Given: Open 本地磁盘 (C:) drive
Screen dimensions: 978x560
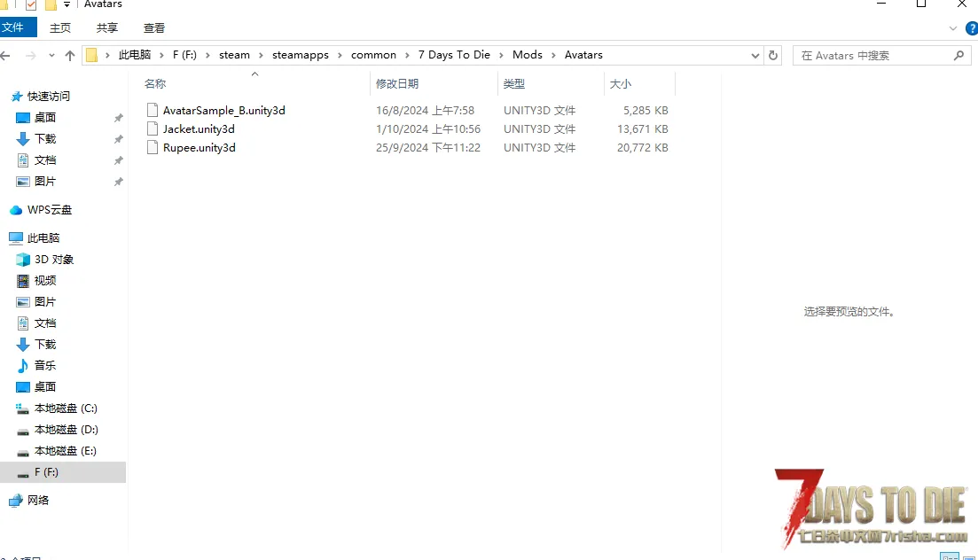Looking at the screenshot, I should point(66,408).
